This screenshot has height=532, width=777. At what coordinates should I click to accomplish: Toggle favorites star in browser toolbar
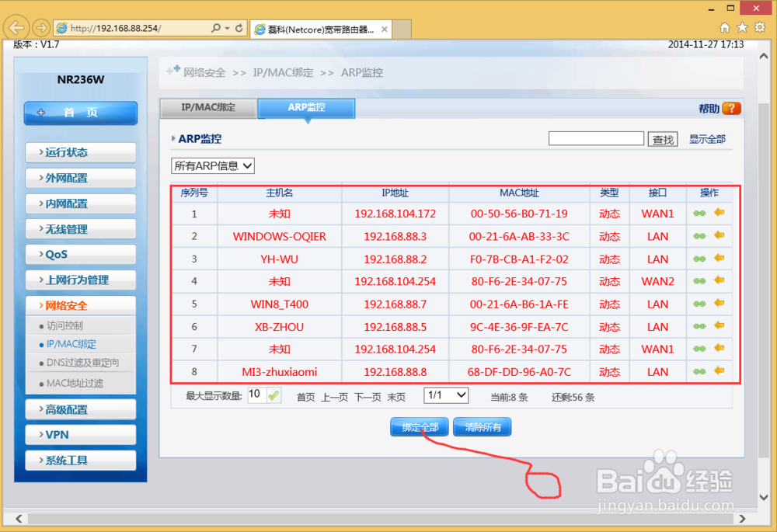click(742, 26)
